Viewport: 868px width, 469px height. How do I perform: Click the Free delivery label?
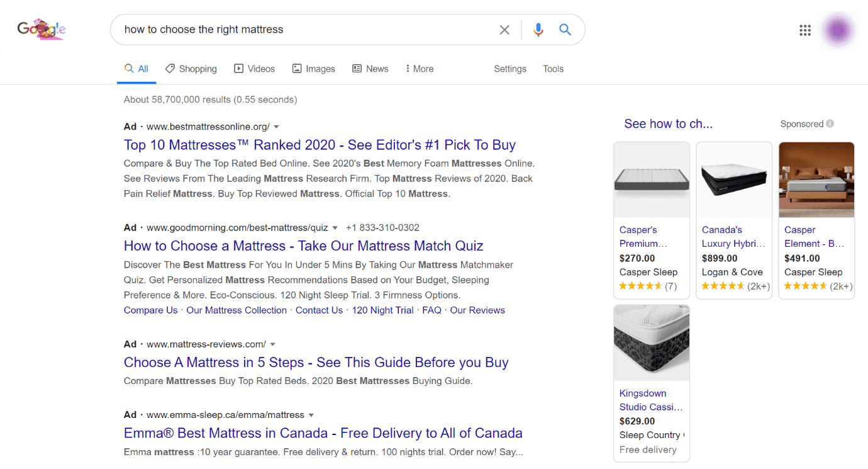648,449
